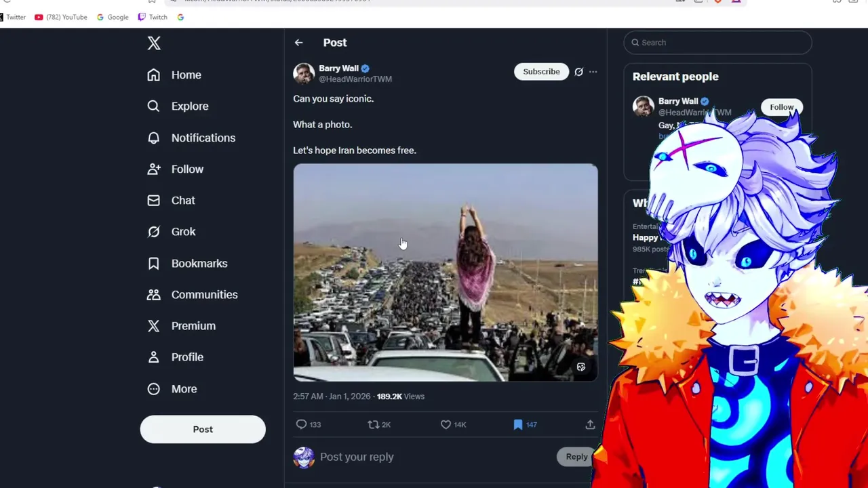Click the 189.2K Views count
Viewport: 868px width, 488px height.
(400, 396)
